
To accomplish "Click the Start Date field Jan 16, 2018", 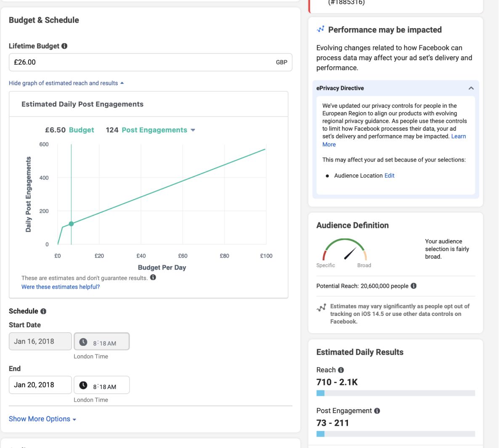I will click(x=40, y=342).
